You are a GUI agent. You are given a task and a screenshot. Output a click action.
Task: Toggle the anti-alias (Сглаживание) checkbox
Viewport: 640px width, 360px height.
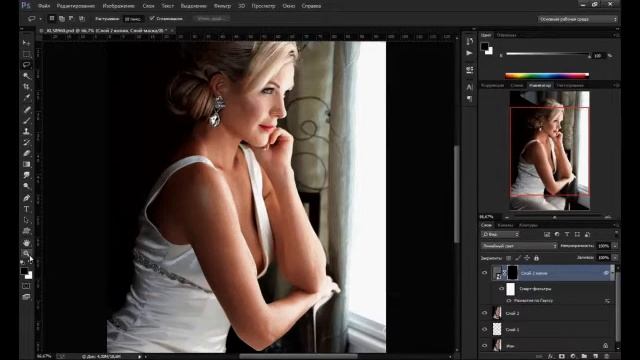(152, 18)
